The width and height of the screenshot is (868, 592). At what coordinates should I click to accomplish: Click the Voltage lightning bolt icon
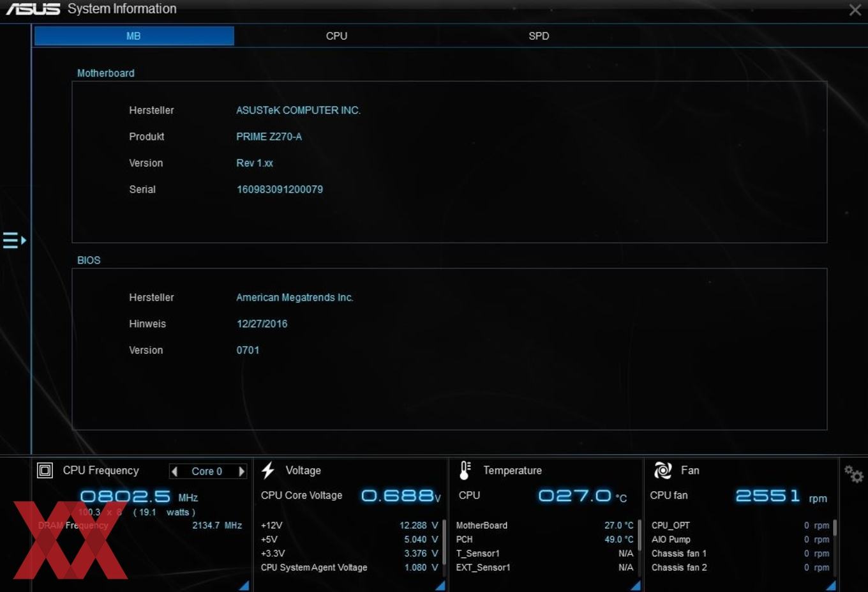268,470
